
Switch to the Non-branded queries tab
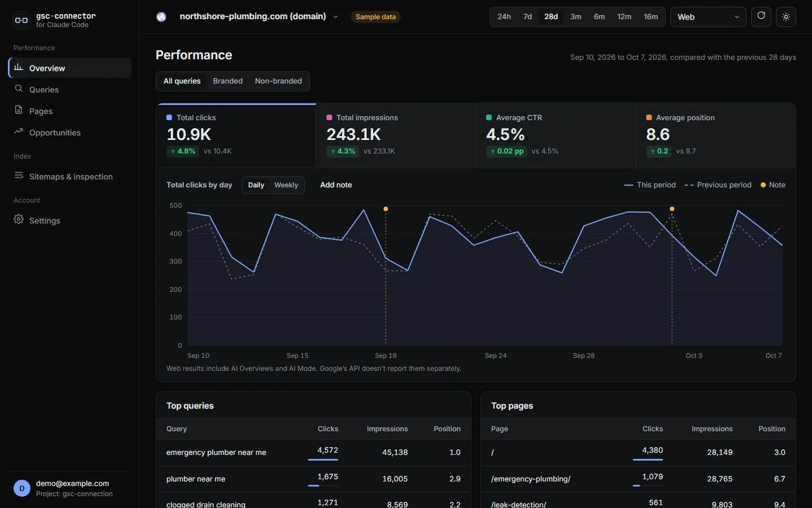click(x=279, y=81)
